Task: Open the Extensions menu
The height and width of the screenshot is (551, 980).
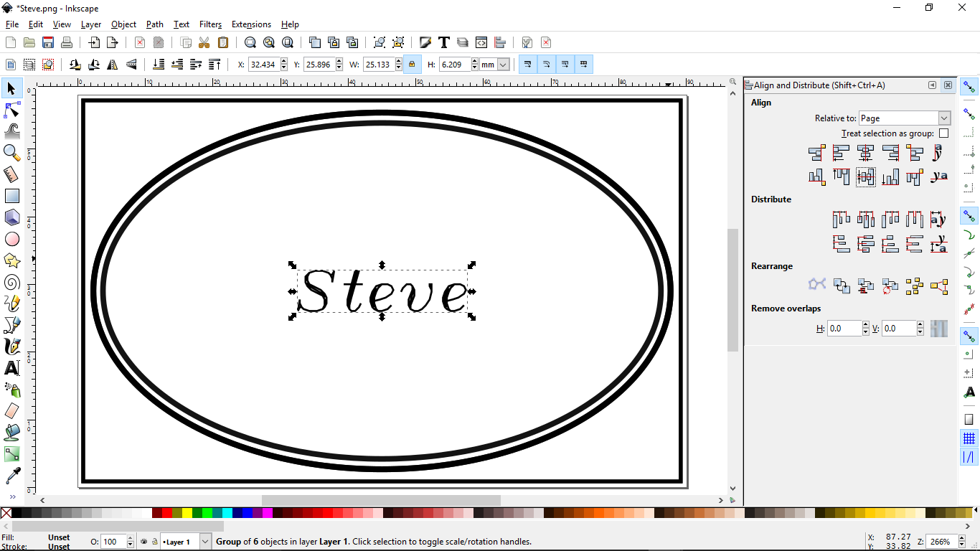Action: tap(251, 24)
